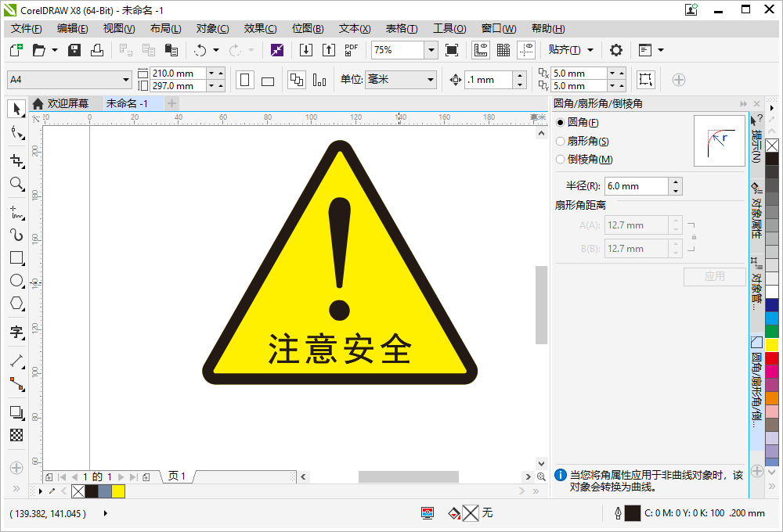The width and height of the screenshot is (783, 532).
Task: Select the Drop Shadow tool
Action: click(16, 413)
